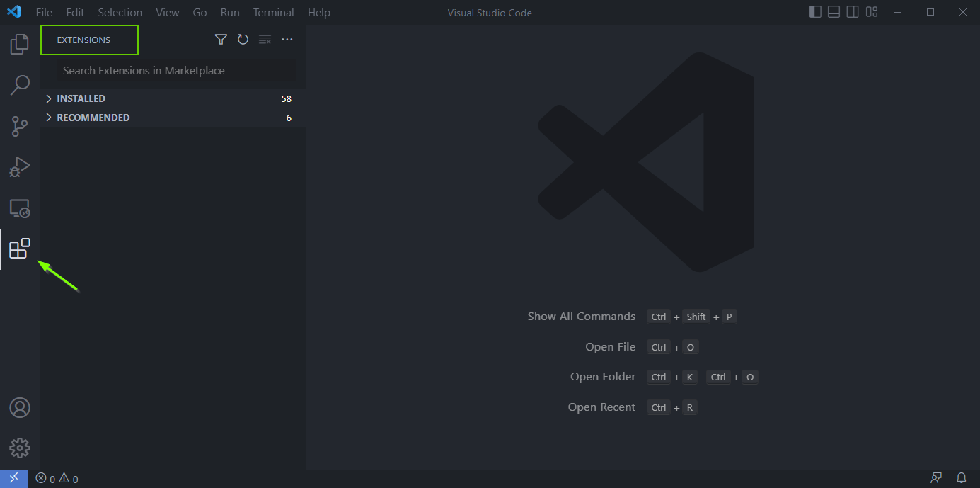Open the Accounts menu icon

pos(20,408)
